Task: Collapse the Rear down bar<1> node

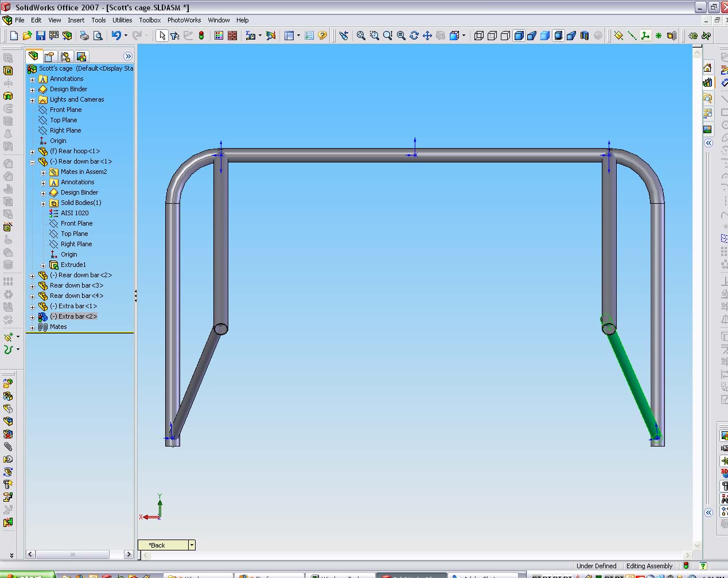Action: pos(33,162)
